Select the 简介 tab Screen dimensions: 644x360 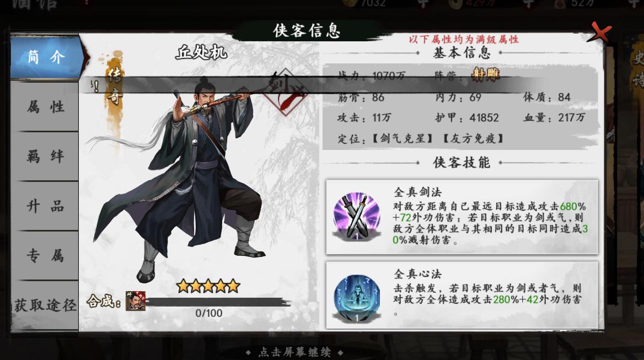(46, 57)
